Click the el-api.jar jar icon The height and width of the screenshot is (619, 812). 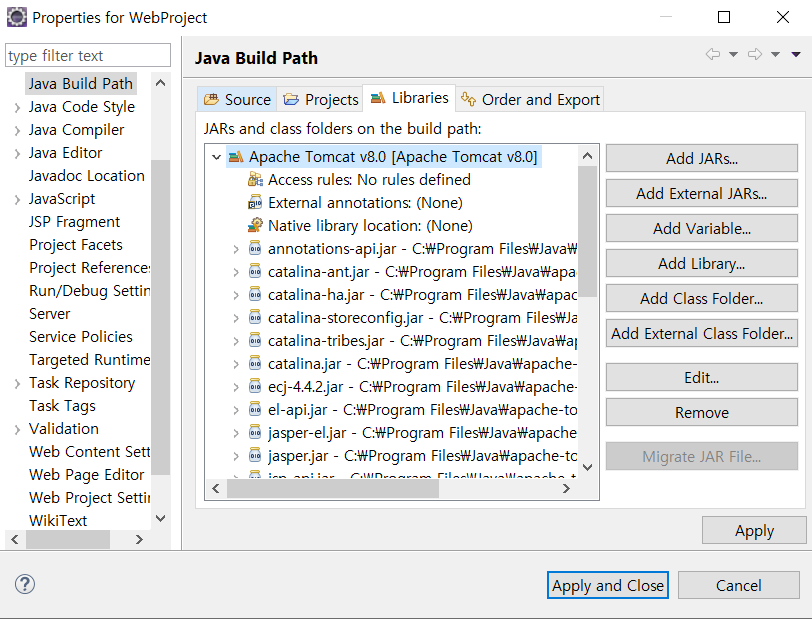pyautogui.click(x=255, y=409)
